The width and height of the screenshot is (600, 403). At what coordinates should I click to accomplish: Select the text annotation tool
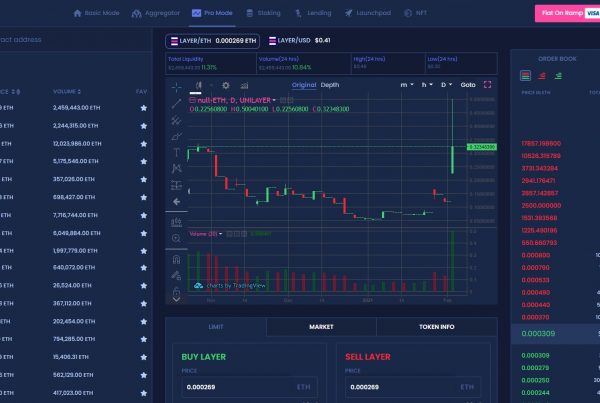(x=176, y=152)
